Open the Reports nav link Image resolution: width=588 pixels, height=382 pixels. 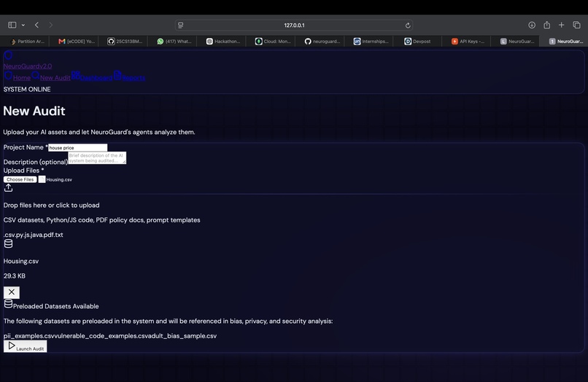pyautogui.click(x=134, y=77)
